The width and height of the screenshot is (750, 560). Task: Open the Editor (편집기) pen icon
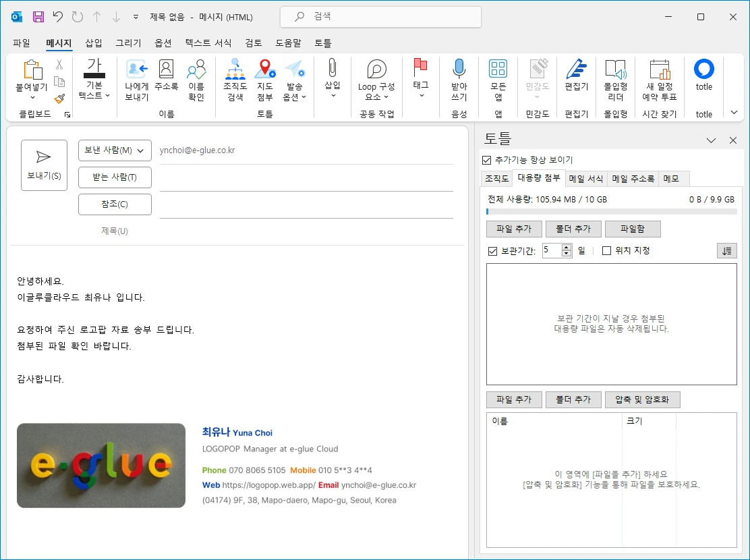[x=577, y=76]
